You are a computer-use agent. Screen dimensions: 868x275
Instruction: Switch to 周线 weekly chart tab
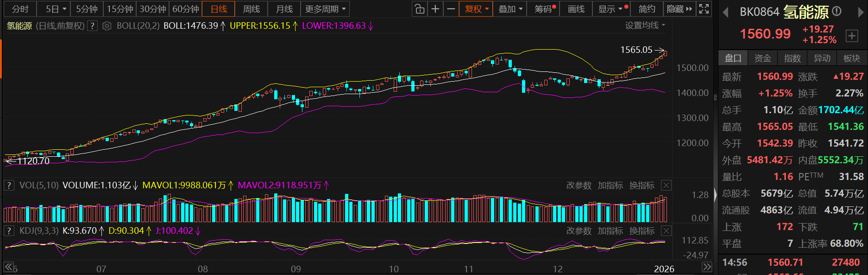coord(252,9)
